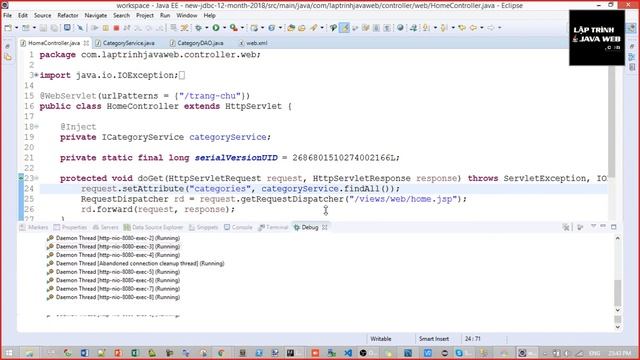Screen dimensions: 640x360
Task: Switch to the Console view tab
Action: [x=238, y=227]
